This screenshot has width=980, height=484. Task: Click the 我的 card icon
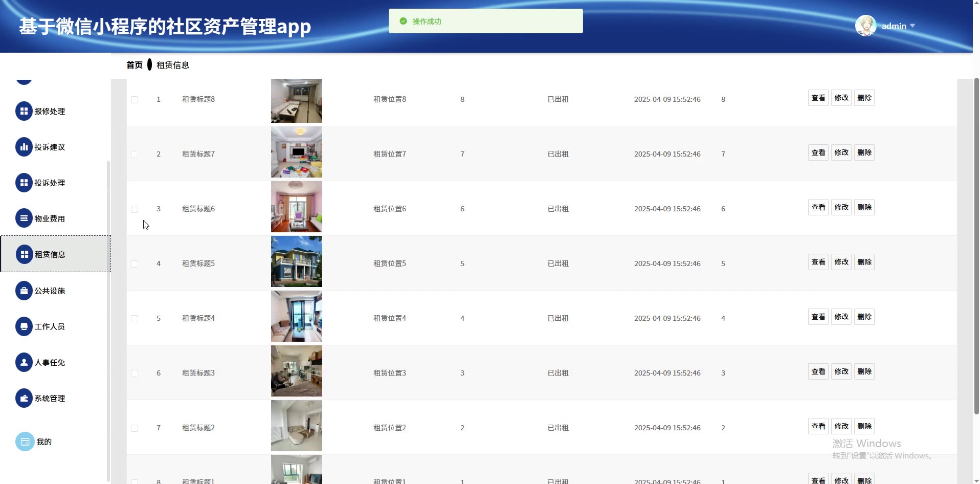[25, 442]
